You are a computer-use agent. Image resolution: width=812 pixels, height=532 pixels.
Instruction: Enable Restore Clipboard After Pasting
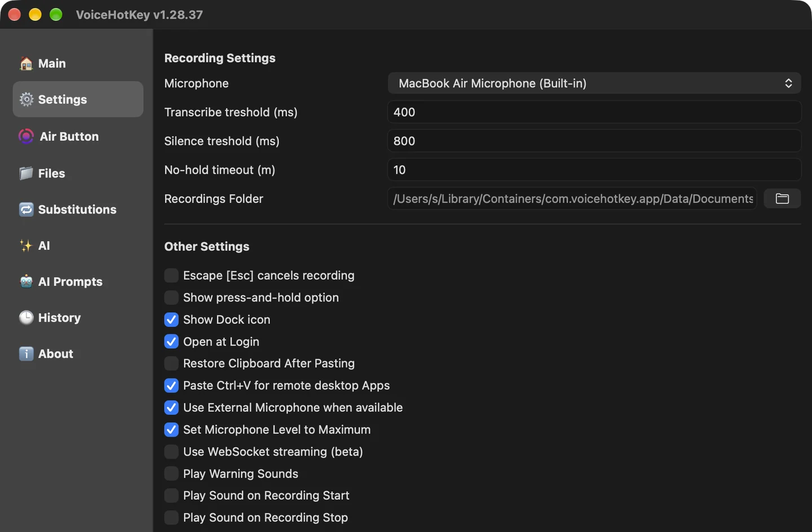tap(171, 363)
